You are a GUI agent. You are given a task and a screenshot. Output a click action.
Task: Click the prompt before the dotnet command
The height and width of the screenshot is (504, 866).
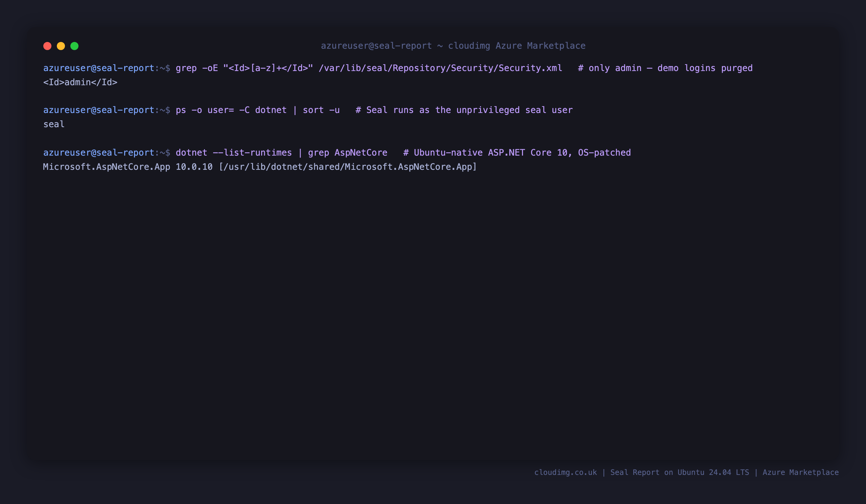107,153
